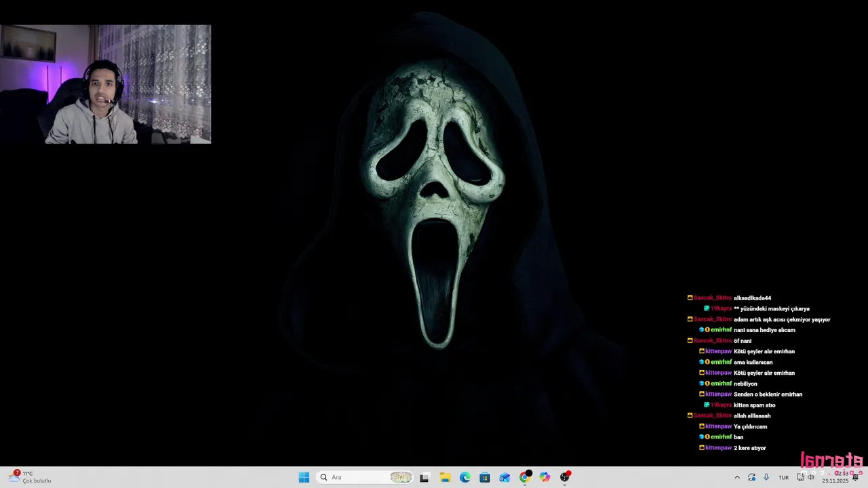Switch to Google Chrome in the taskbar

click(x=525, y=477)
